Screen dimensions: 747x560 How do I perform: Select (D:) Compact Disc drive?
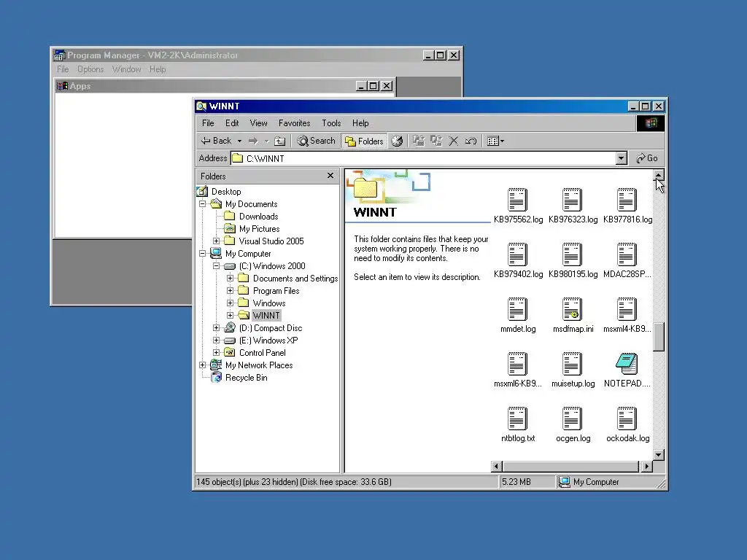(x=271, y=327)
